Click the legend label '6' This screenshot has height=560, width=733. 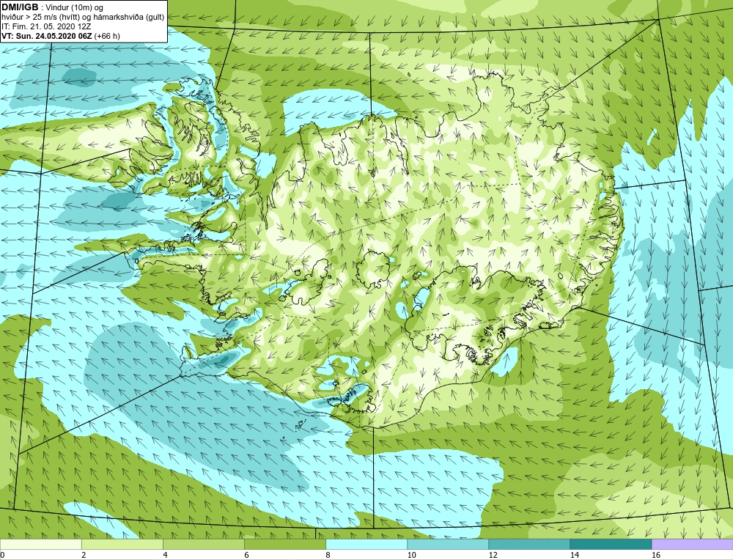246,555
